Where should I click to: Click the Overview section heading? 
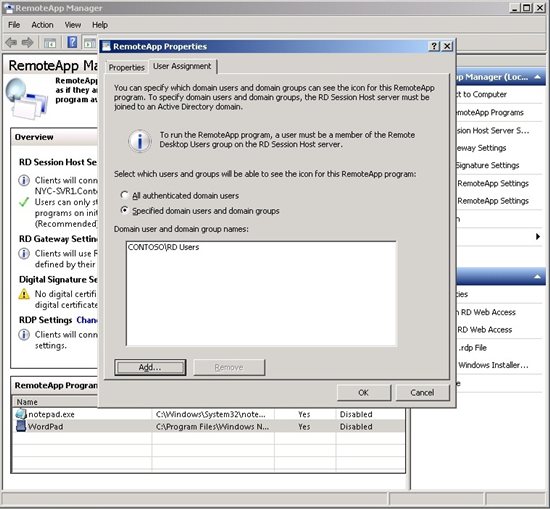34,137
